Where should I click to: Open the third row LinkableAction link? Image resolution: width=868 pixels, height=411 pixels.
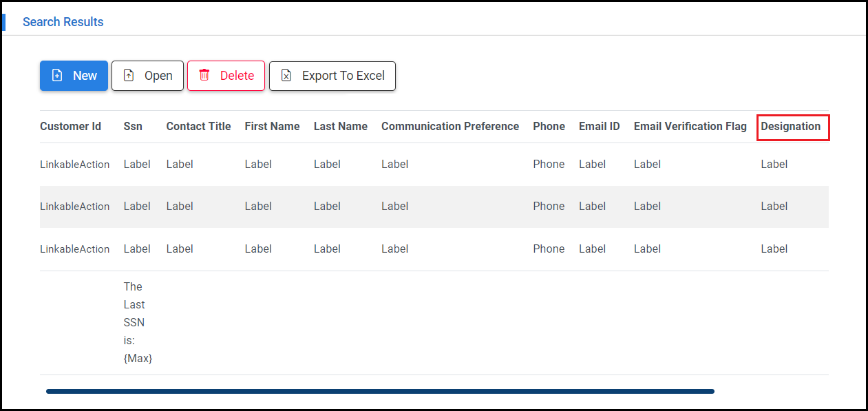coord(74,249)
